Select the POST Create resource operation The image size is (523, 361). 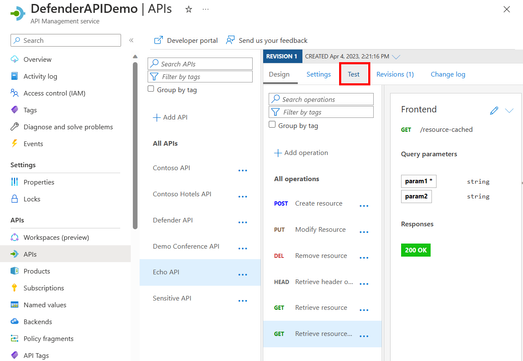pos(309,204)
